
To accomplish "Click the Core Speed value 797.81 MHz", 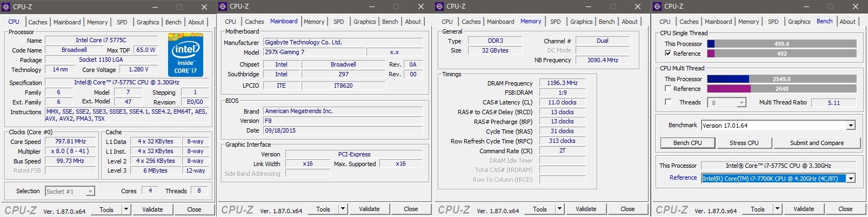I will tap(70, 141).
